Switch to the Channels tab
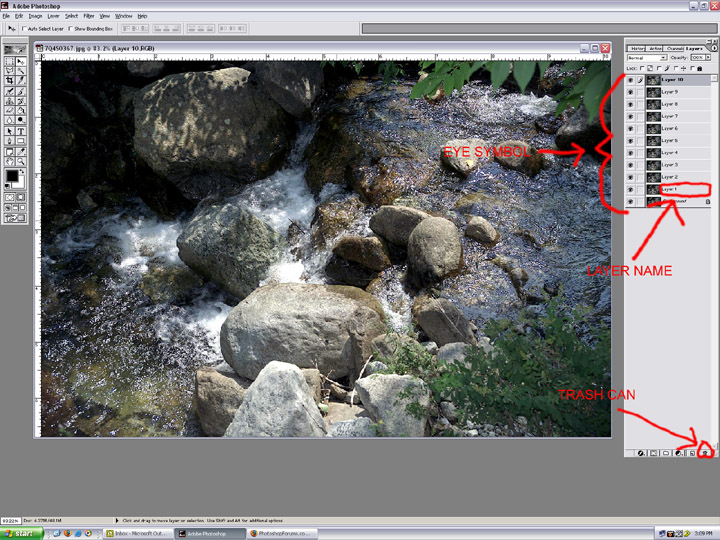 (x=674, y=48)
